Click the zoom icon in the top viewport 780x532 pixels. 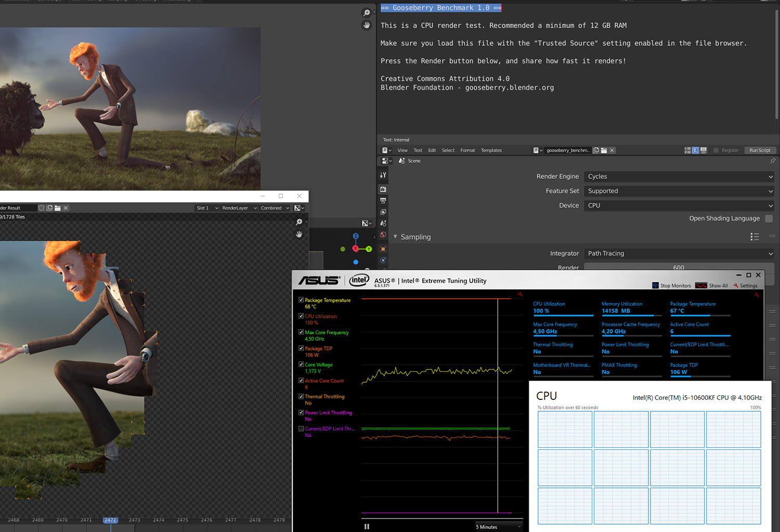pos(367,13)
